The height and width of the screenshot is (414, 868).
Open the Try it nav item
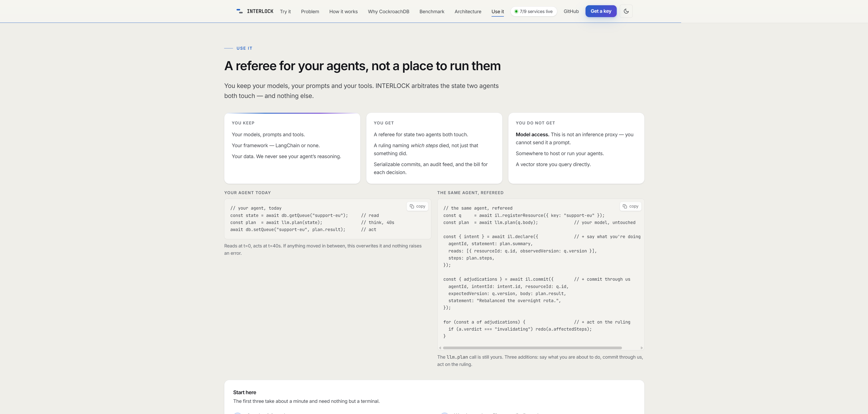coord(285,11)
